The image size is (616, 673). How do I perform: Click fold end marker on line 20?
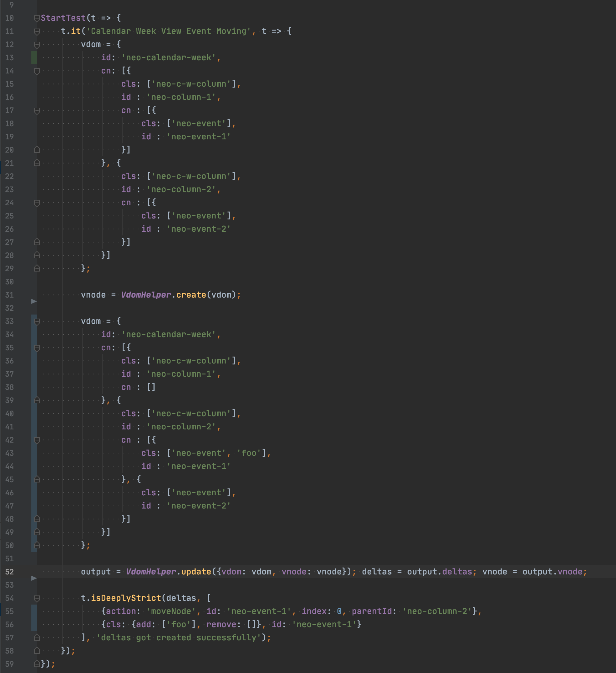tap(37, 149)
